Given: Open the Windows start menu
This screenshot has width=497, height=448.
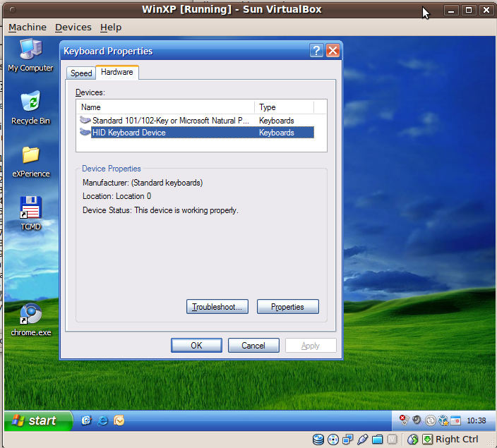Looking at the screenshot, I should pos(38,420).
